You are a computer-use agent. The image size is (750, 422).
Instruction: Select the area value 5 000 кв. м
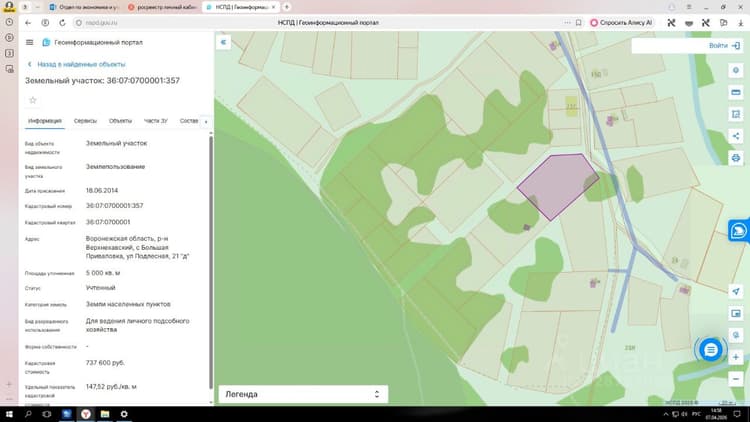pyautogui.click(x=103, y=273)
